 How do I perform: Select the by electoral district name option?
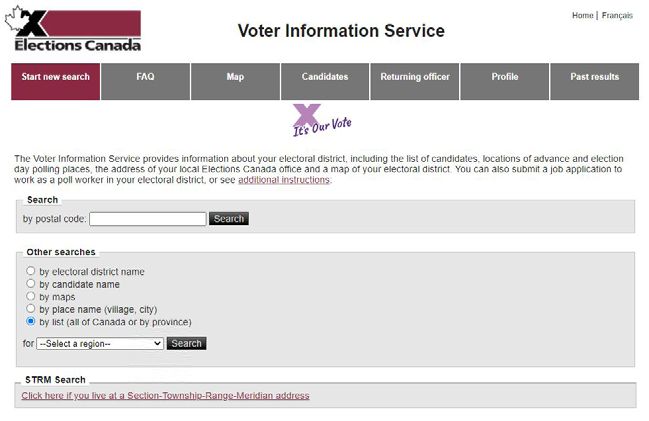[31, 271]
